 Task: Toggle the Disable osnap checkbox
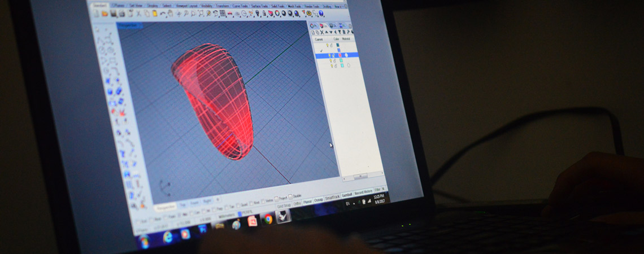(x=290, y=196)
